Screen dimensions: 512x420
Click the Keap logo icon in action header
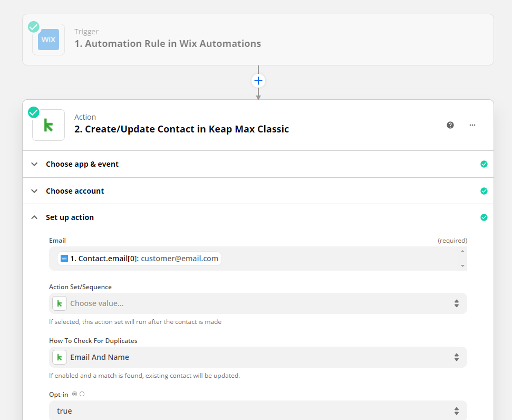[49, 125]
